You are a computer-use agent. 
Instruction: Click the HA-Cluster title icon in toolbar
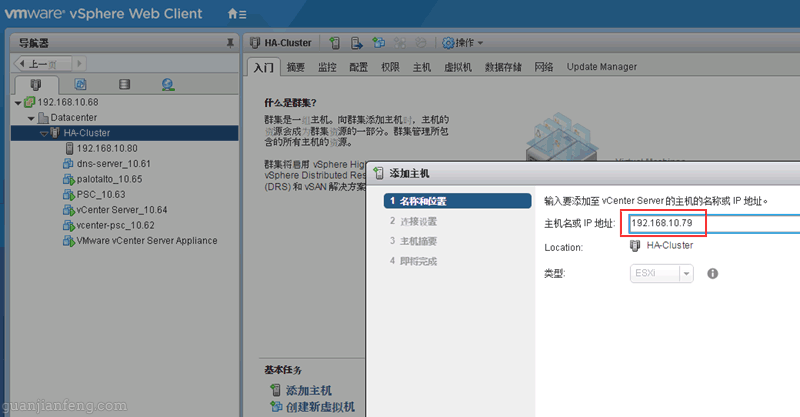point(255,43)
